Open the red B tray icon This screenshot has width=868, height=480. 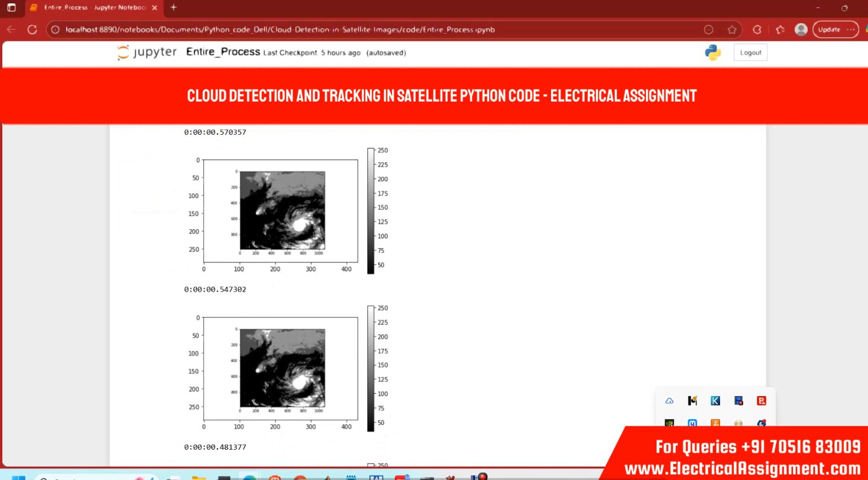tap(761, 401)
